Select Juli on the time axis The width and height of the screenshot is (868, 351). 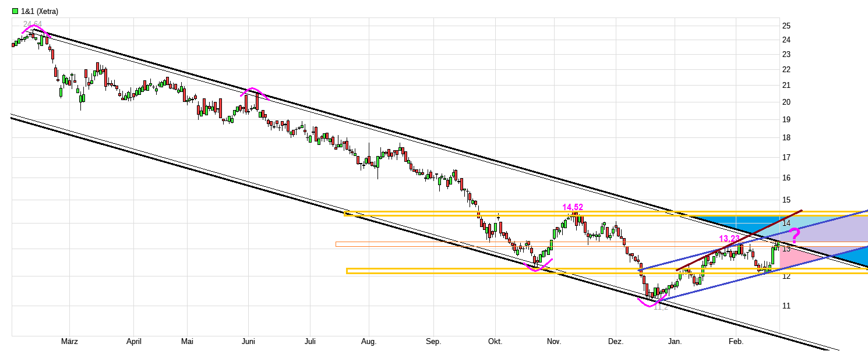[310, 342]
